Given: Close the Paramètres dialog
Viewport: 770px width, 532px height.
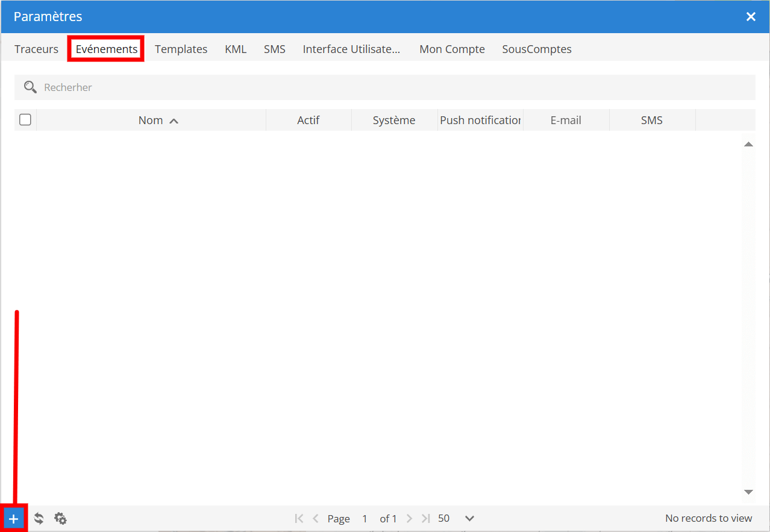Looking at the screenshot, I should coord(751,17).
